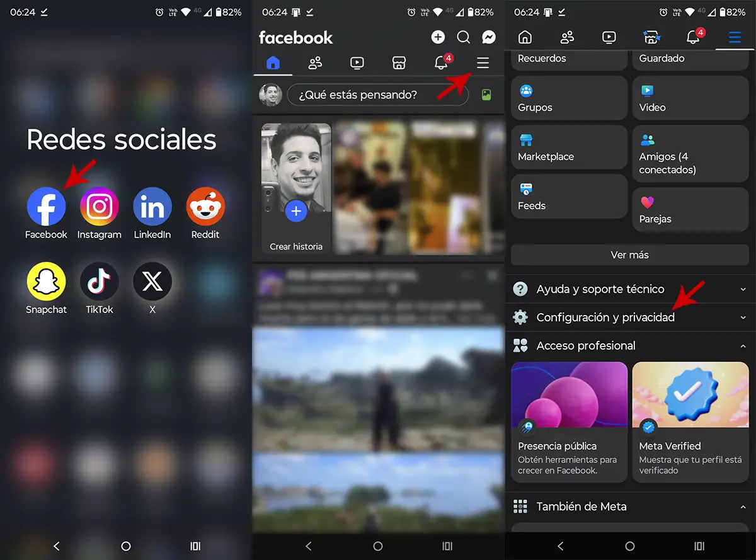The height and width of the screenshot is (560, 756).
Task: Tap the create plus icon beside search
Action: pyautogui.click(x=438, y=38)
